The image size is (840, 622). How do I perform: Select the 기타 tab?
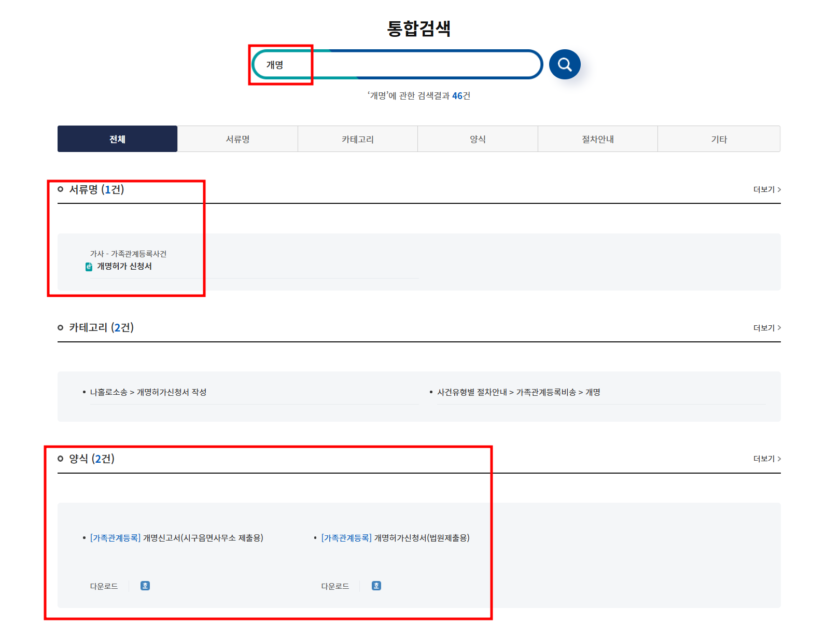[719, 139]
